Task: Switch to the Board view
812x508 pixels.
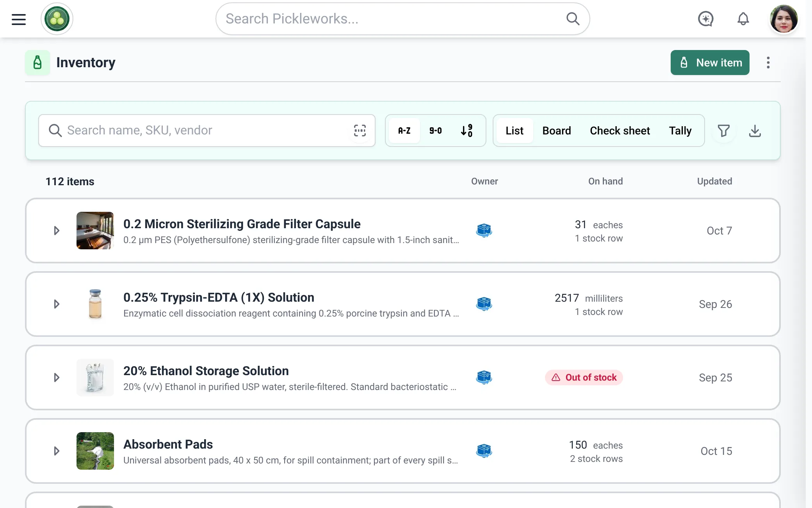Action: 556,131
